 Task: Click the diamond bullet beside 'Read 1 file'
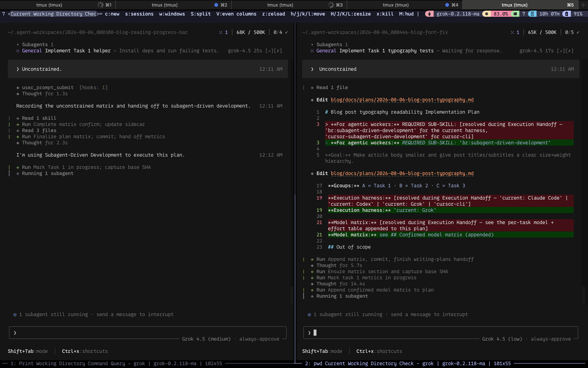click(312, 88)
